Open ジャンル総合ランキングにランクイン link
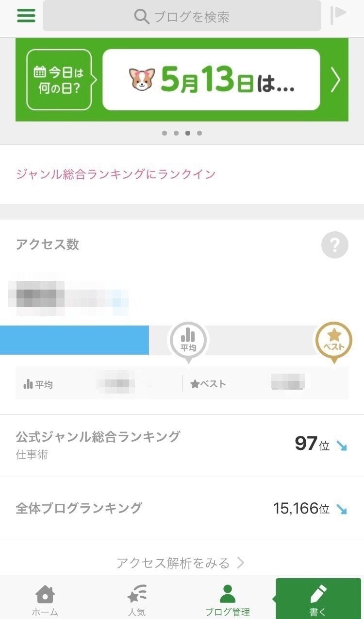Screen dimensions: 364x619 (116, 174)
